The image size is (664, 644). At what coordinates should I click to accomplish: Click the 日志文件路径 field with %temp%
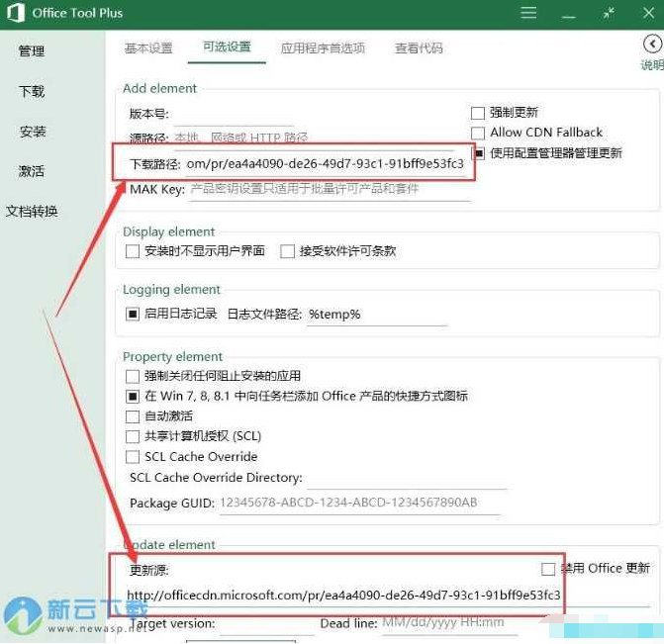tap(376, 315)
